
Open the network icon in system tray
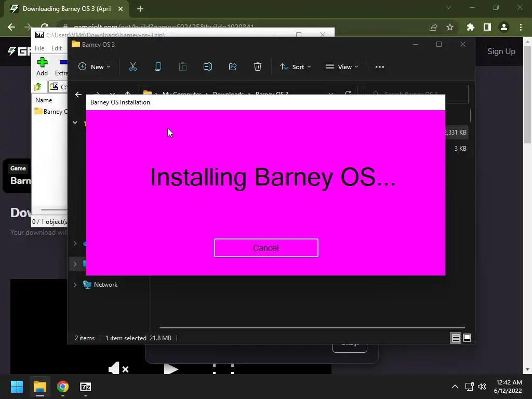pos(469,387)
